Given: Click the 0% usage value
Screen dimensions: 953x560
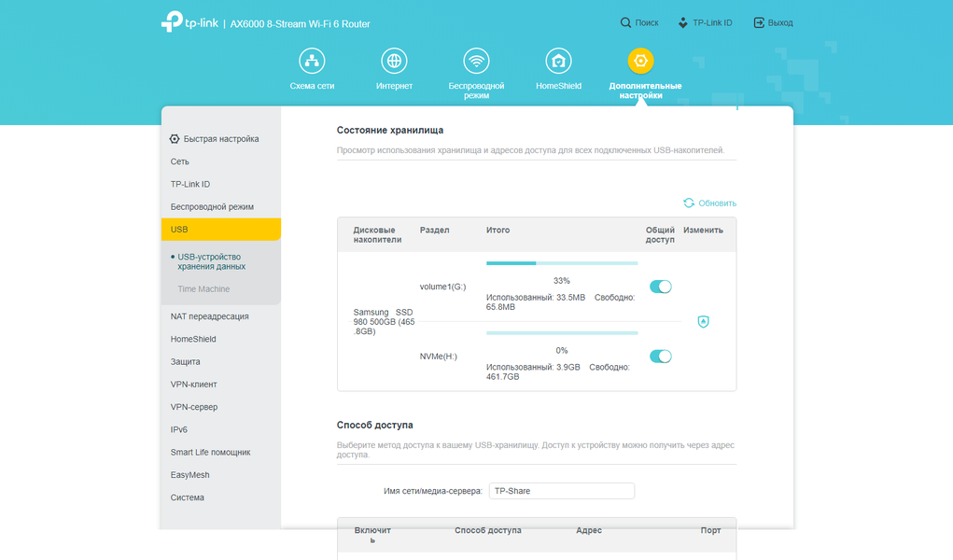Looking at the screenshot, I should (562, 351).
